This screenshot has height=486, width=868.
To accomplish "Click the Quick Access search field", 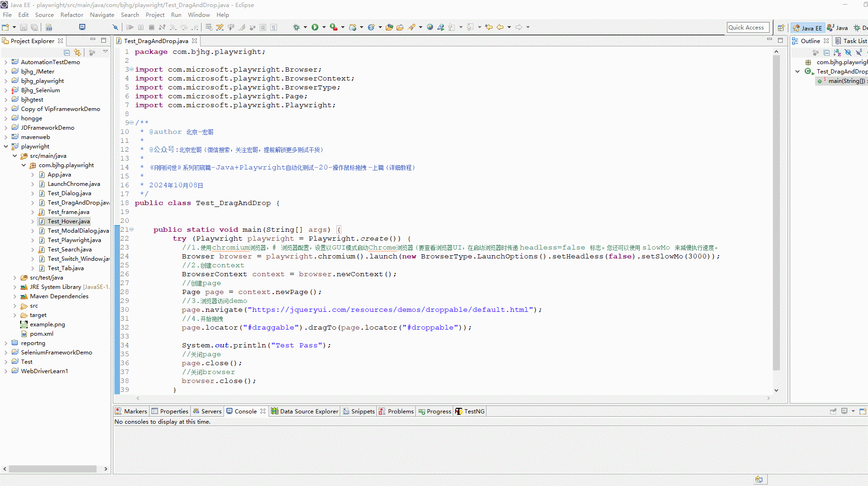I will [x=748, y=28].
